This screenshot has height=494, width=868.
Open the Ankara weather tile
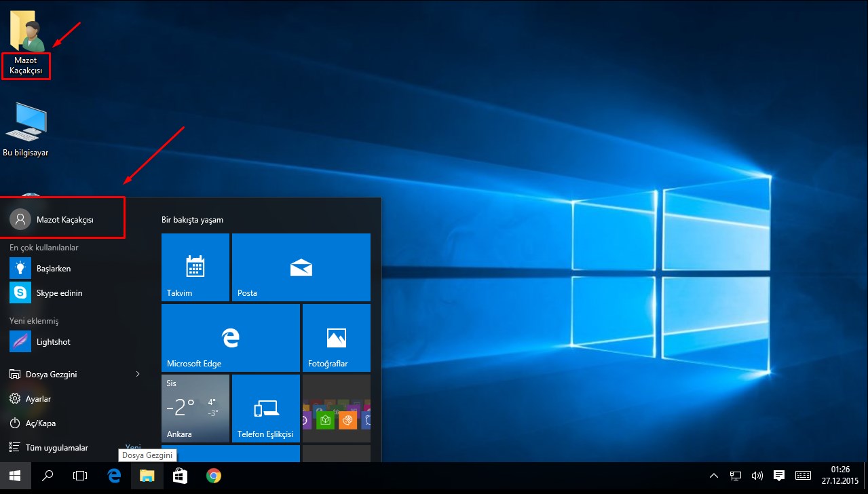(195, 408)
